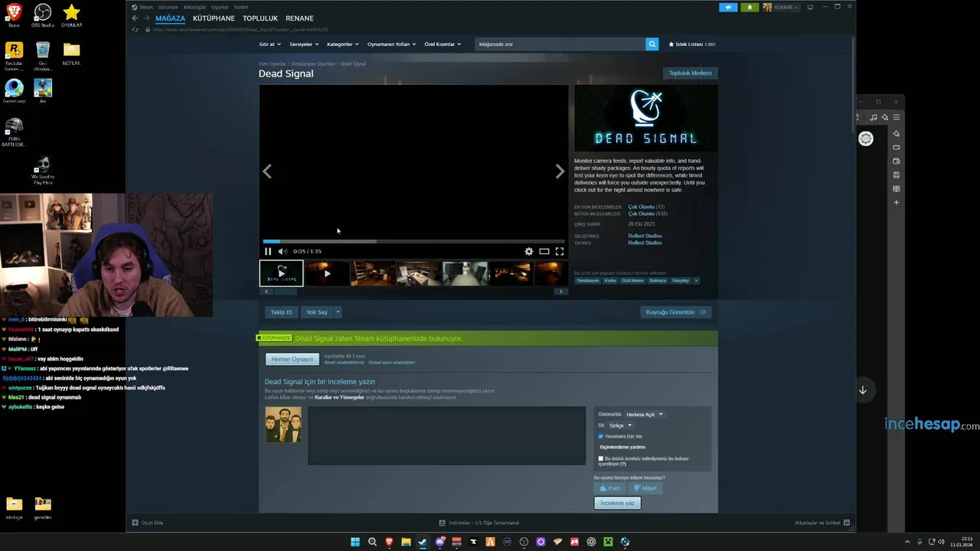Expand Özel Kısımlar dropdown

[x=443, y=44]
